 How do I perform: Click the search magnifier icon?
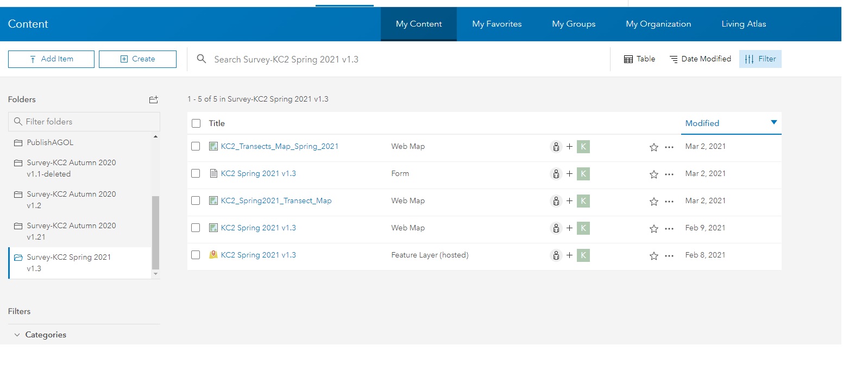(202, 59)
